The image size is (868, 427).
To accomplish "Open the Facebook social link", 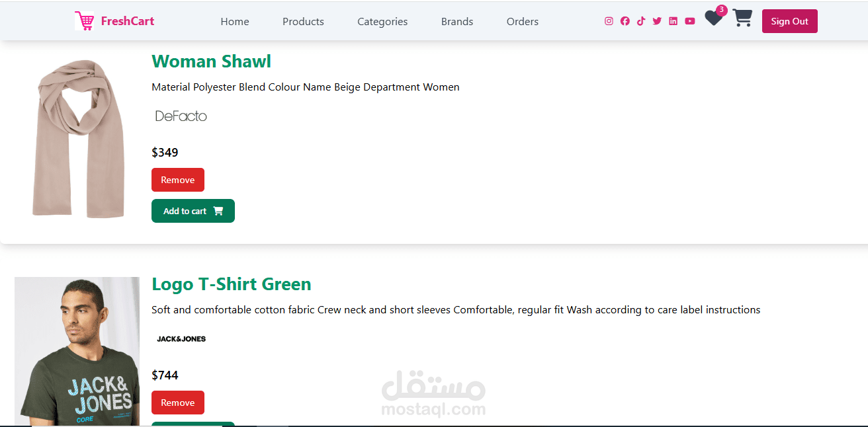I will click(625, 21).
